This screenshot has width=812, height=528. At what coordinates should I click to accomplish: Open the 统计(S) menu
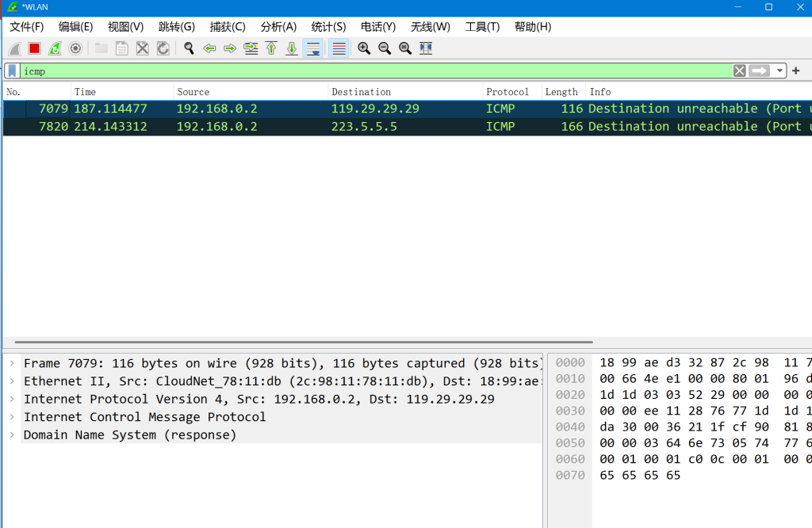[x=328, y=27]
